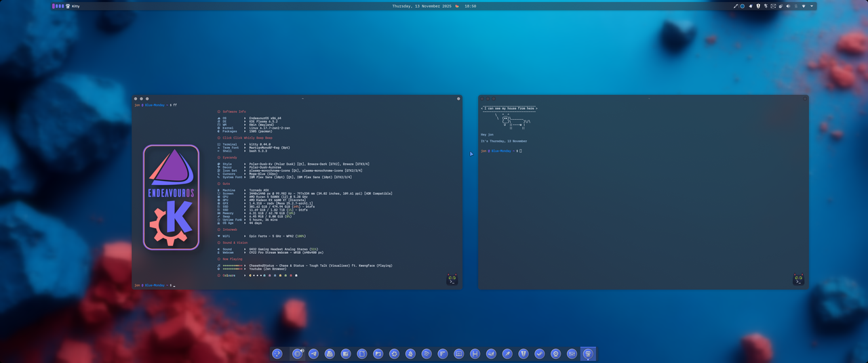Click the Kitty app title in top panel

[75, 6]
